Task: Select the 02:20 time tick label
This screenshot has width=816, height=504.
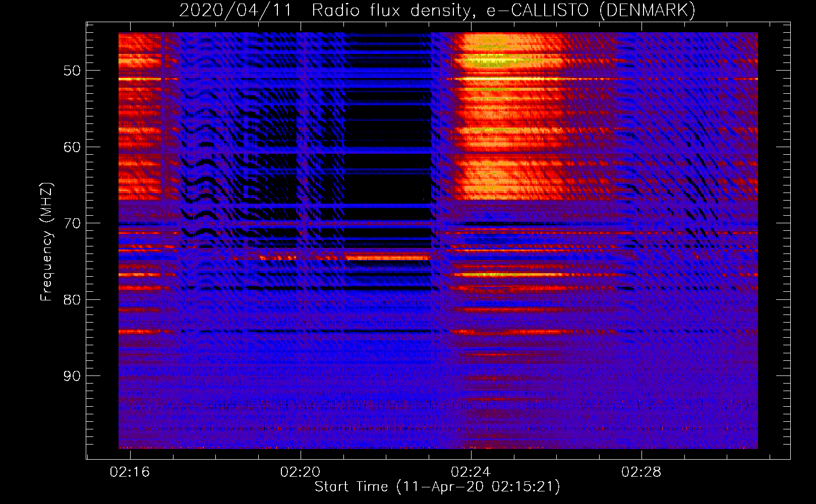Action: click(300, 472)
